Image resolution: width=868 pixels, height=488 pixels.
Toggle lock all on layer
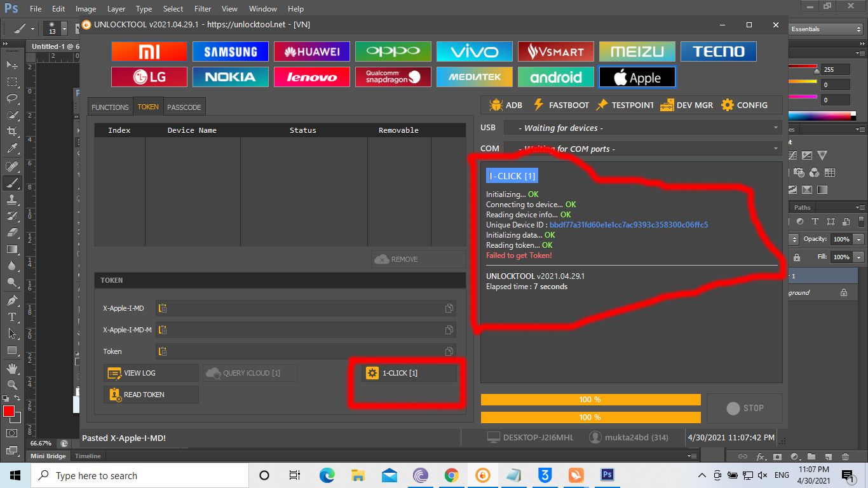(797, 257)
